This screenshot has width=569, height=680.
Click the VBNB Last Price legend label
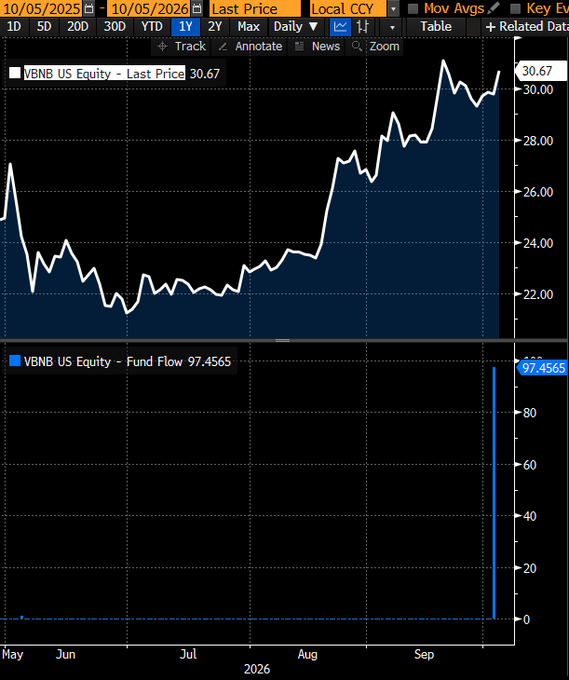104,73
